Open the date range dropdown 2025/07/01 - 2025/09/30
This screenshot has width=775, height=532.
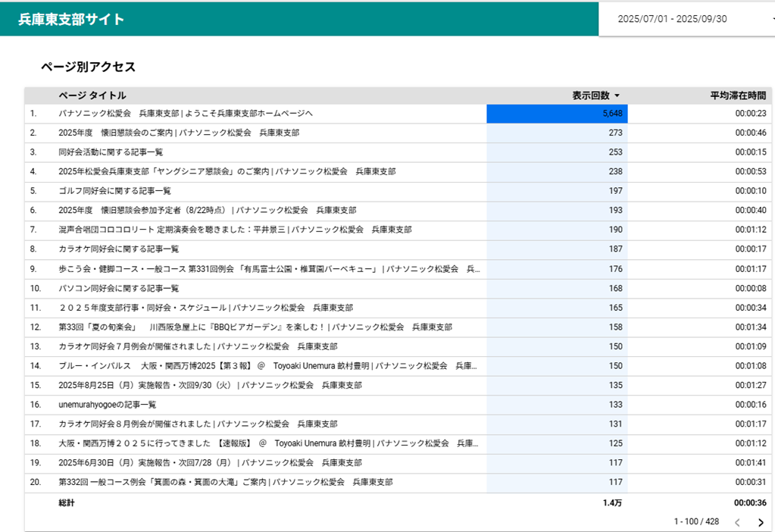[686, 19]
